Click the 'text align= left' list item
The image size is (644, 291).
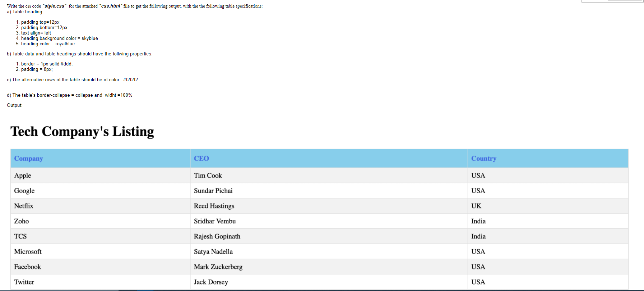click(36, 33)
